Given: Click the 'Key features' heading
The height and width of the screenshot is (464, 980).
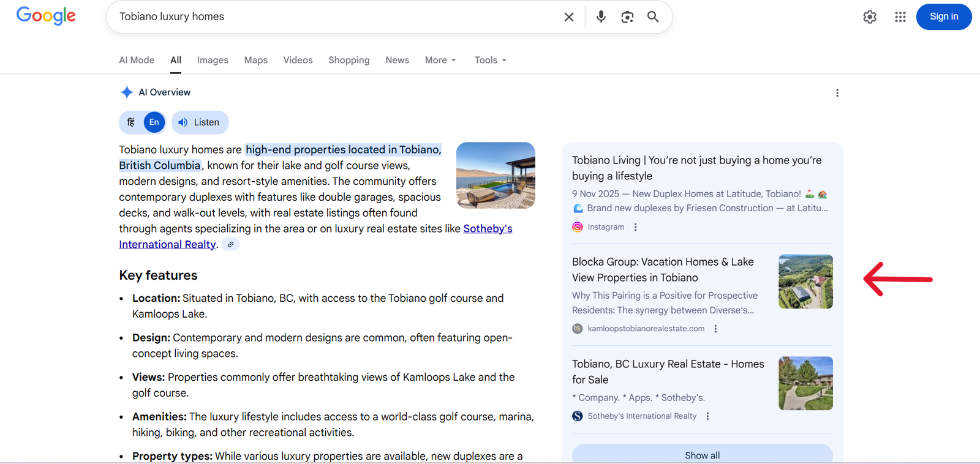Looking at the screenshot, I should (x=158, y=275).
